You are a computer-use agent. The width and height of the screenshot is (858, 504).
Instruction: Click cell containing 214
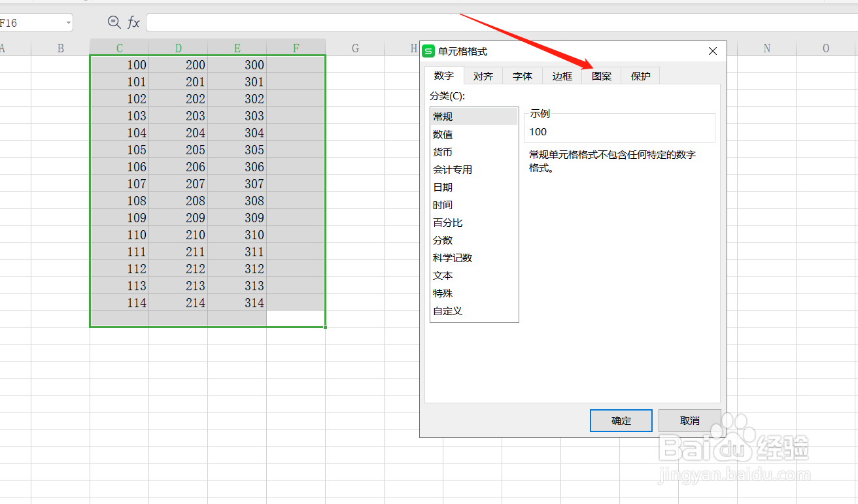pos(179,303)
